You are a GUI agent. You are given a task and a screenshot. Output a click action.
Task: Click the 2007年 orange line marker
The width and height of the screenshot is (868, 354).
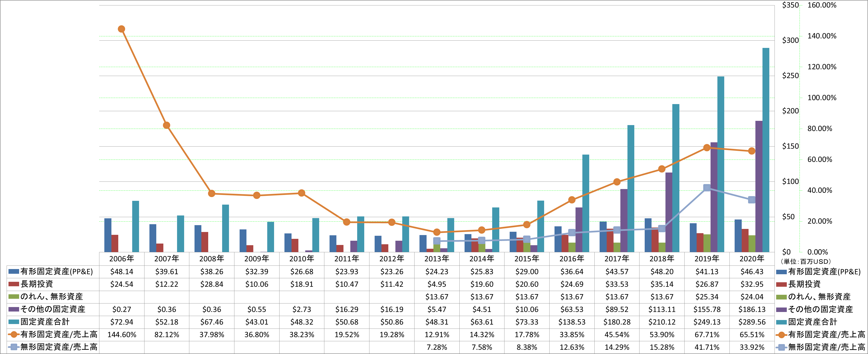click(x=166, y=125)
